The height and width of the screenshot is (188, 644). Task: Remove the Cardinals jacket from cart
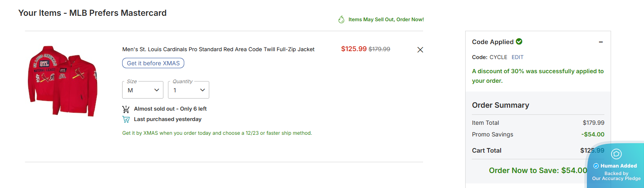420,50
